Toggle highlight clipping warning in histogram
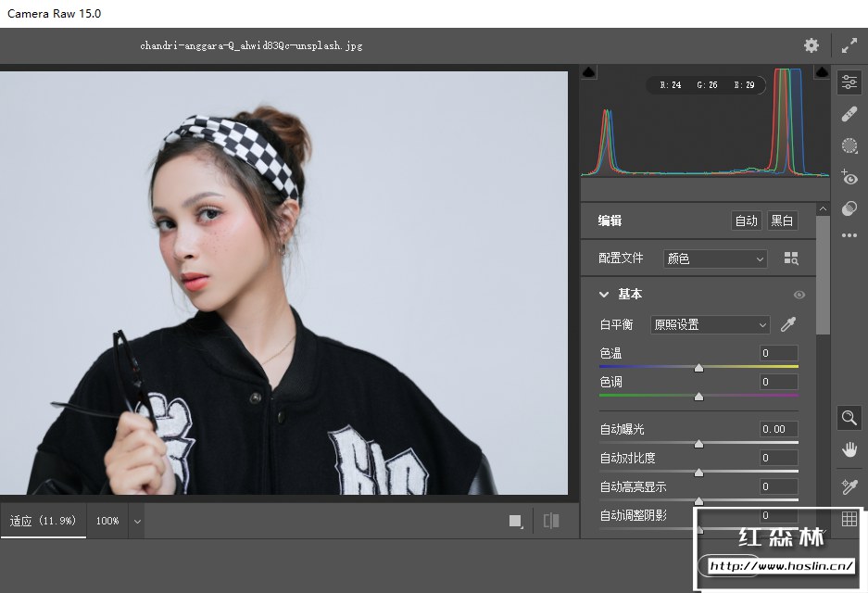868x593 pixels. tap(821, 72)
